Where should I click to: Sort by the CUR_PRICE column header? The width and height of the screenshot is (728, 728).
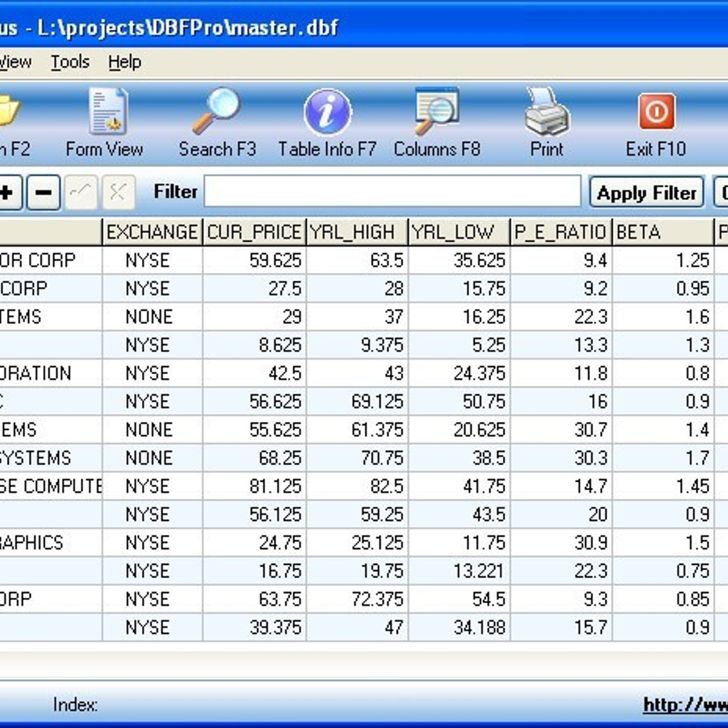(253, 231)
